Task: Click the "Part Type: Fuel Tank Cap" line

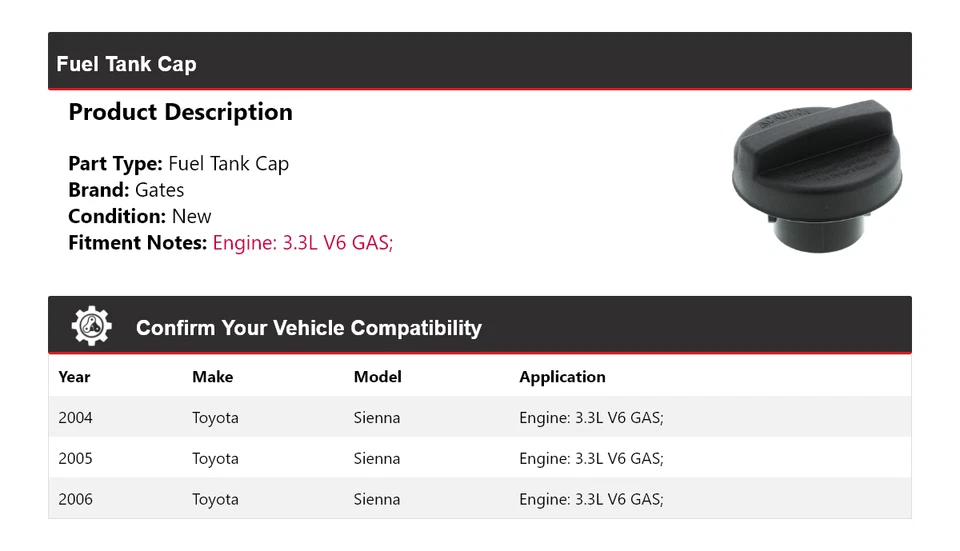Action: pyautogui.click(x=178, y=164)
